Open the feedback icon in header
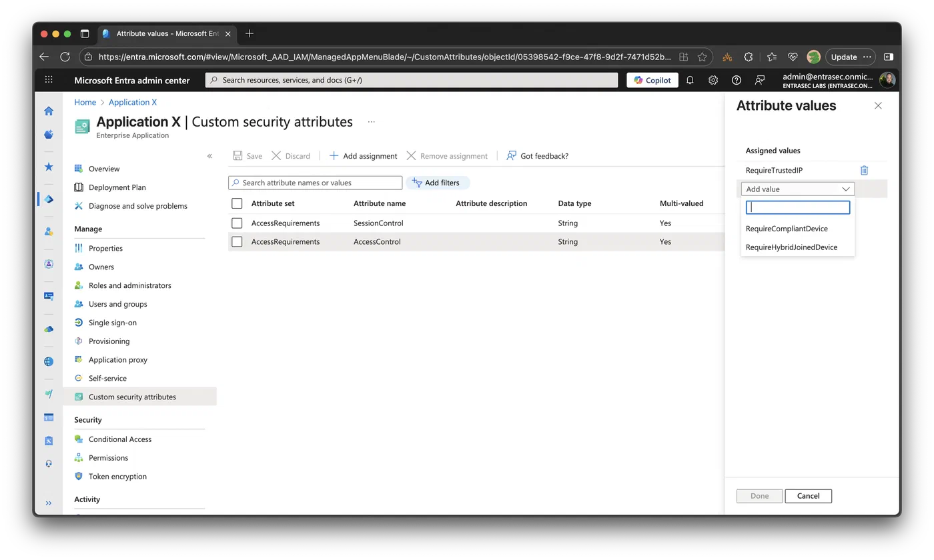The height and width of the screenshot is (560, 934). tap(760, 80)
